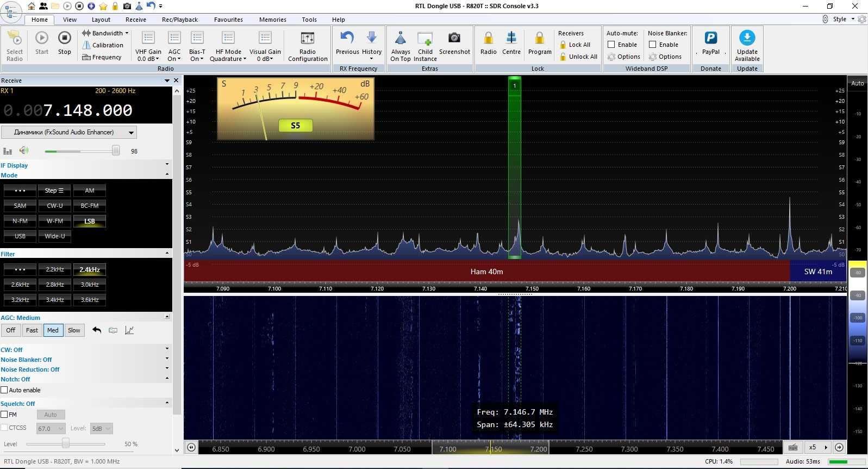Open the Rec/Playback ribbon tab

click(x=180, y=20)
